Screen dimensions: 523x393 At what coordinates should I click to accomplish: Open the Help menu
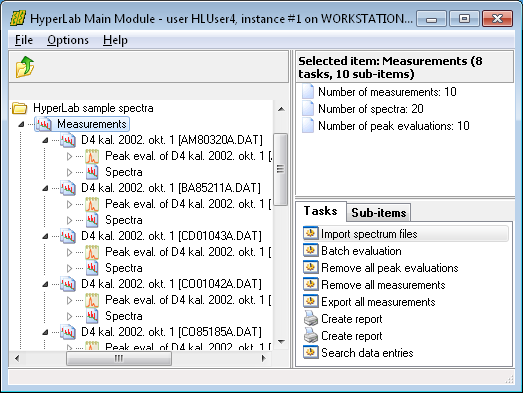point(115,40)
